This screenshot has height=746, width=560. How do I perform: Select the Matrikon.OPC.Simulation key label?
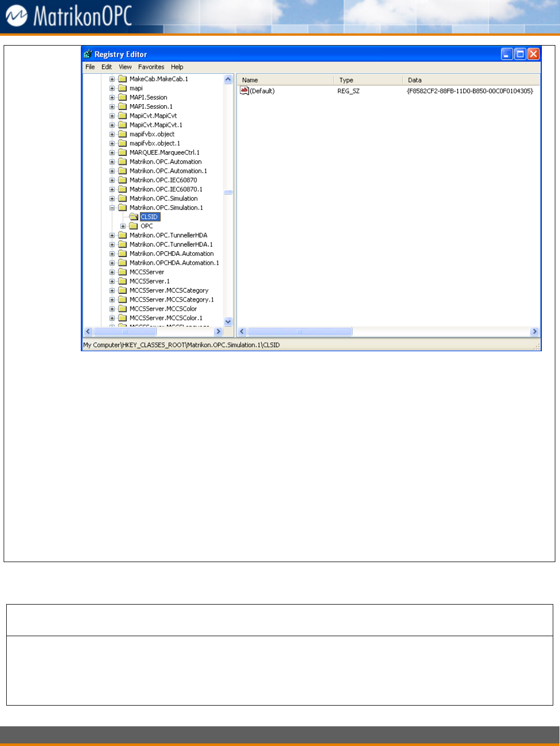click(x=164, y=199)
